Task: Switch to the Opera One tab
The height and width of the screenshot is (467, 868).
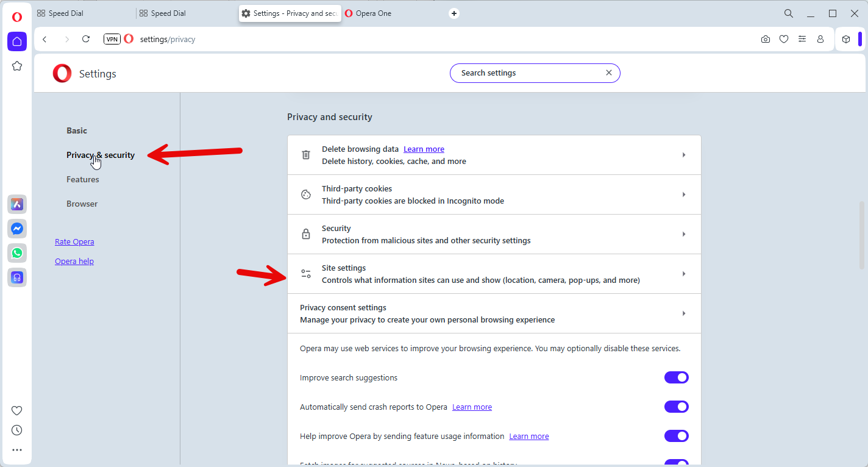Action: pos(393,13)
